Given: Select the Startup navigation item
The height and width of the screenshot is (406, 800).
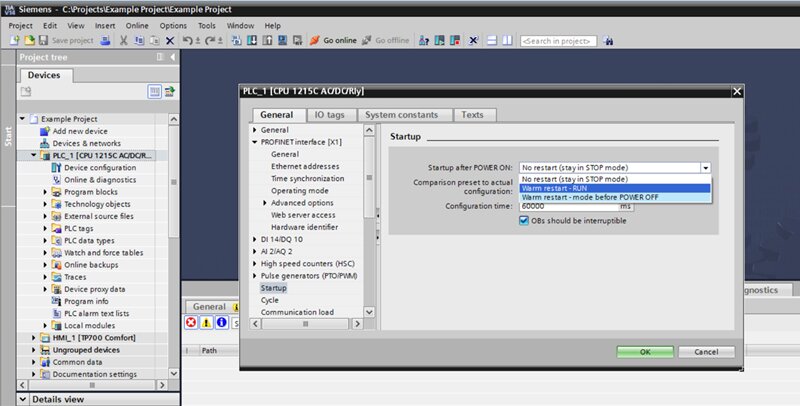Looking at the screenshot, I should pyautogui.click(x=274, y=288).
